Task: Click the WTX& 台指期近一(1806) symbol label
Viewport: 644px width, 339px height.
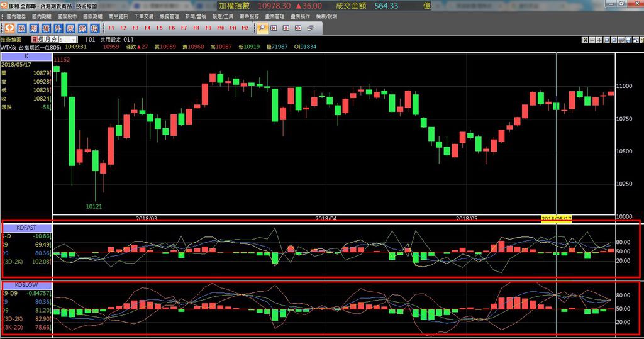Action: click(x=31, y=47)
